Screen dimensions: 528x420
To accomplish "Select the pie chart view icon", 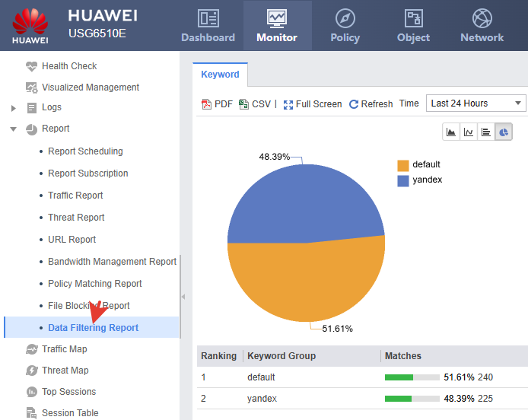I will point(504,132).
